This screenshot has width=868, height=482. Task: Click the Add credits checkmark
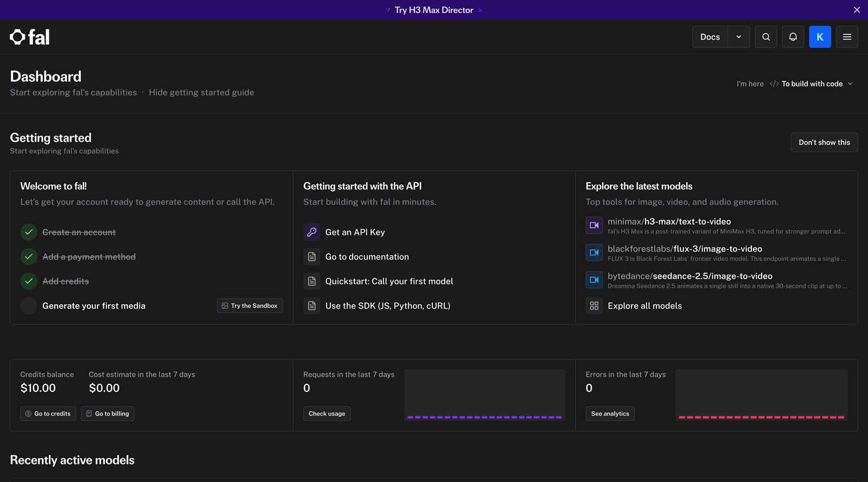[x=29, y=281]
